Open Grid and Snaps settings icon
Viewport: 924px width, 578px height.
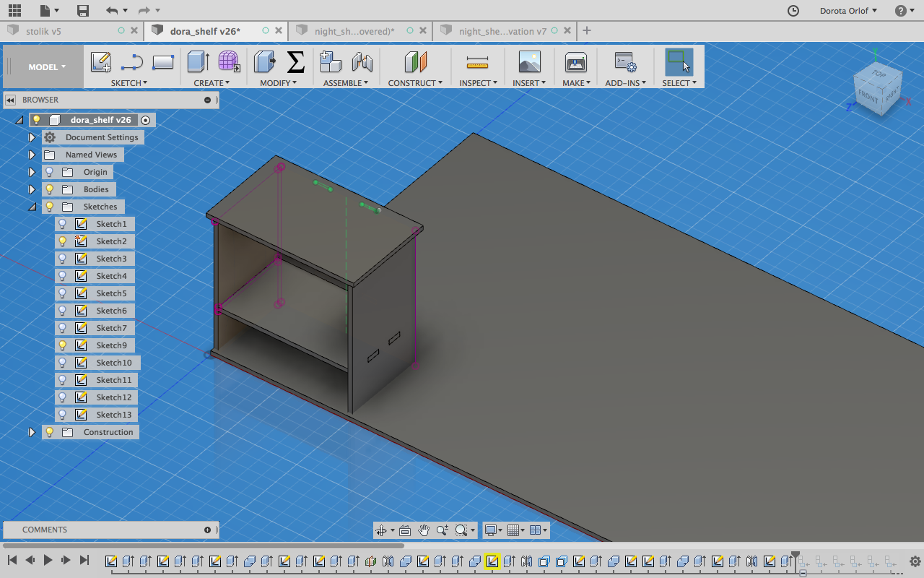(514, 530)
